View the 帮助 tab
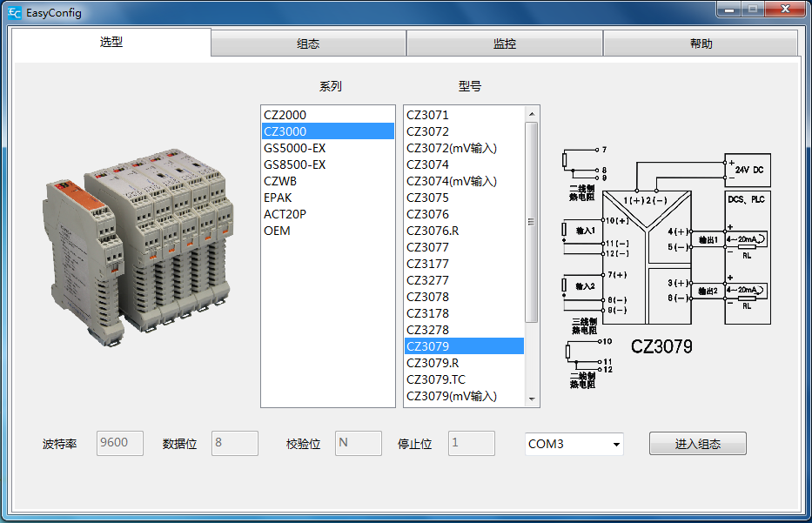812x523 pixels. [701, 42]
